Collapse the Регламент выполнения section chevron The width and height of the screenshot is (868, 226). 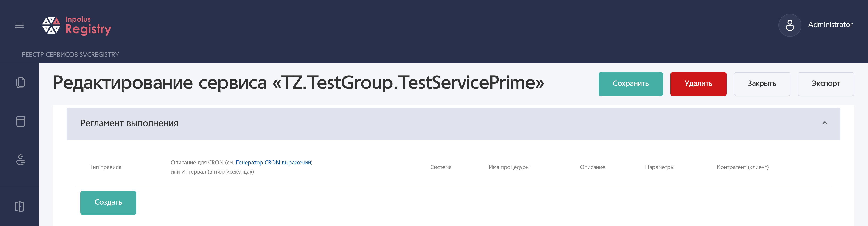(x=825, y=123)
